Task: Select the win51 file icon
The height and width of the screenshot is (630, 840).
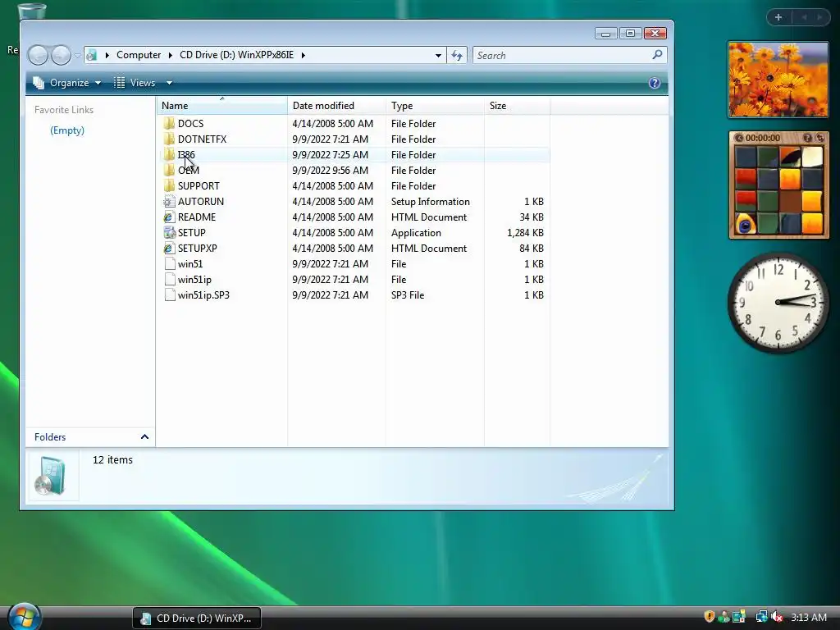Action: click(169, 263)
